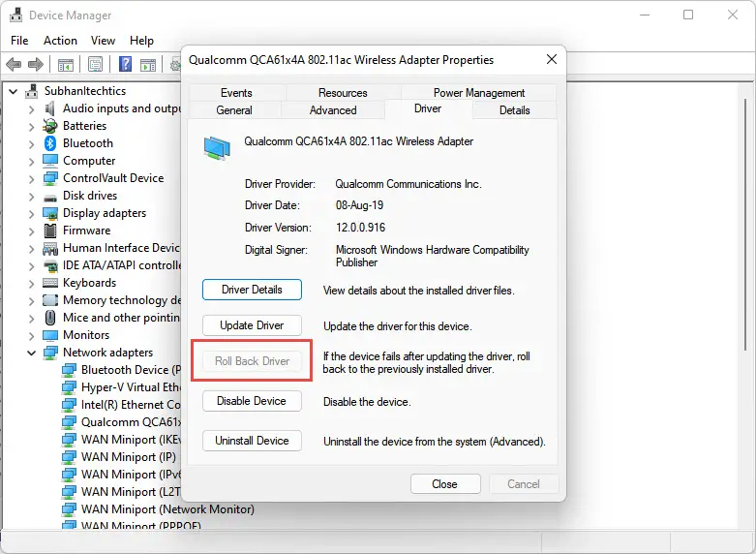
Task: Click the Display adapters icon
Action: coord(50,213)
